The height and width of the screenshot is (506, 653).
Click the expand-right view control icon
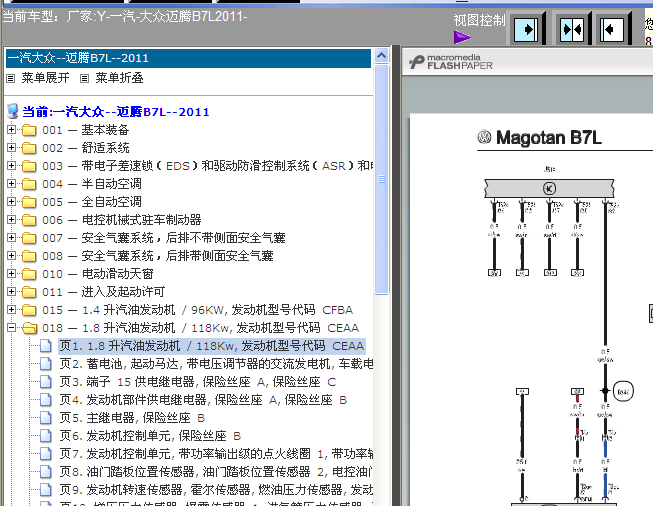(x=526, y=30)
